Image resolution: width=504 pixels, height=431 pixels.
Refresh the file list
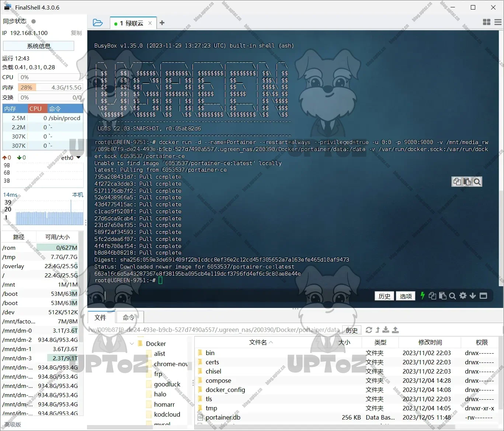[x=369, y=330]
